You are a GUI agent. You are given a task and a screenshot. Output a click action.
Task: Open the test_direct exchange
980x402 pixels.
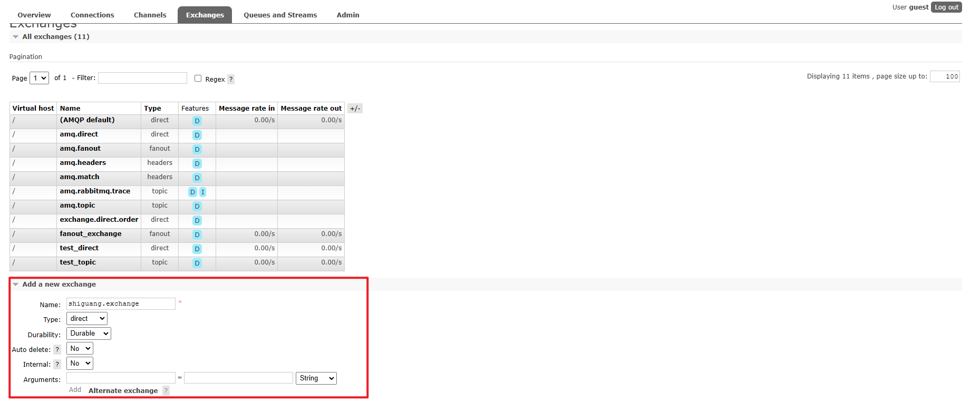pos(79,248)
